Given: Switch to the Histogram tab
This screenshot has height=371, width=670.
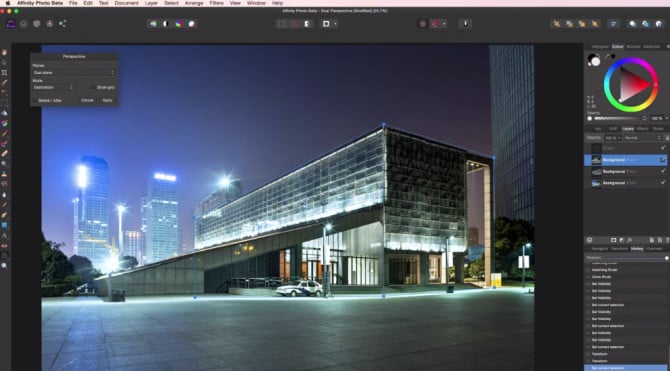Looking at the screenshot, I should (600, 47).
